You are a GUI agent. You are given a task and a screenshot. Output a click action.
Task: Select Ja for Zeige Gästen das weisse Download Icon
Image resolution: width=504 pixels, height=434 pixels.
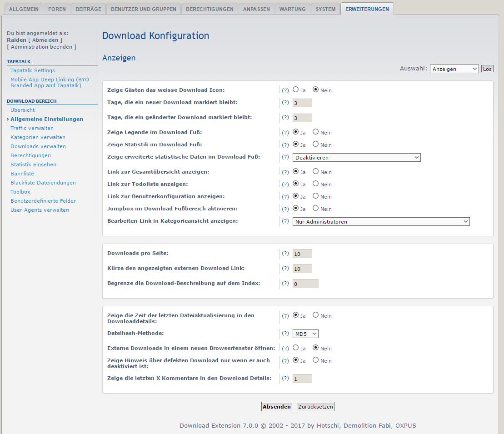(x=296, y=90)
